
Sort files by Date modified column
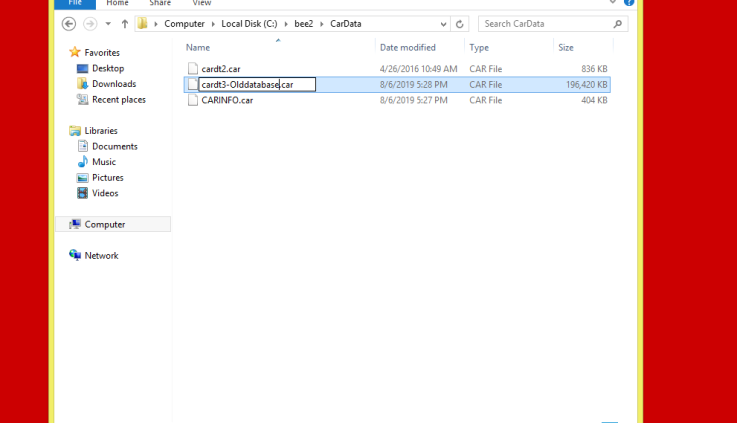click(x=407, y=47)
